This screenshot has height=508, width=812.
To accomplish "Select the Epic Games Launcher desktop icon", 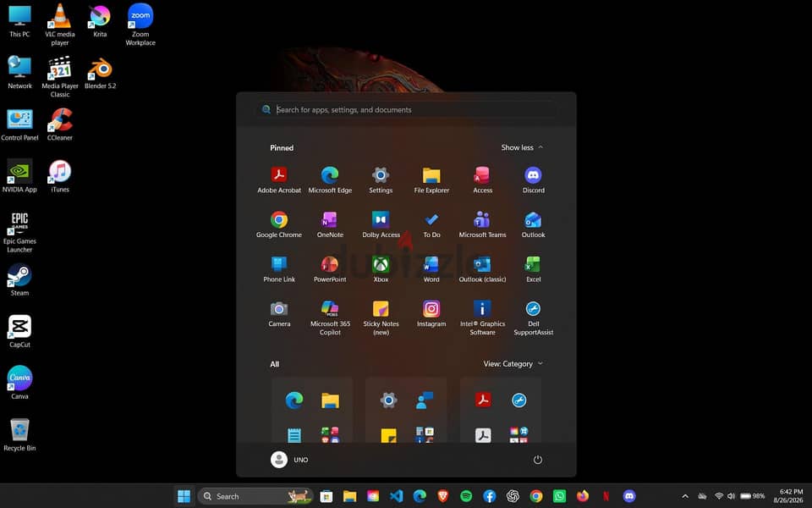I will [x=19, y=232].
